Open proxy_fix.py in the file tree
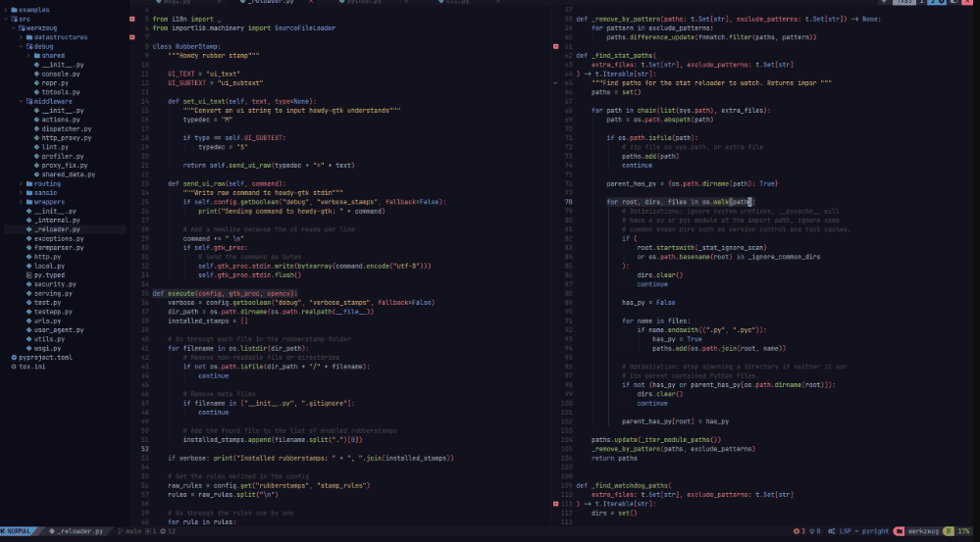The image size is (980, 542). [x=65, y=166]
